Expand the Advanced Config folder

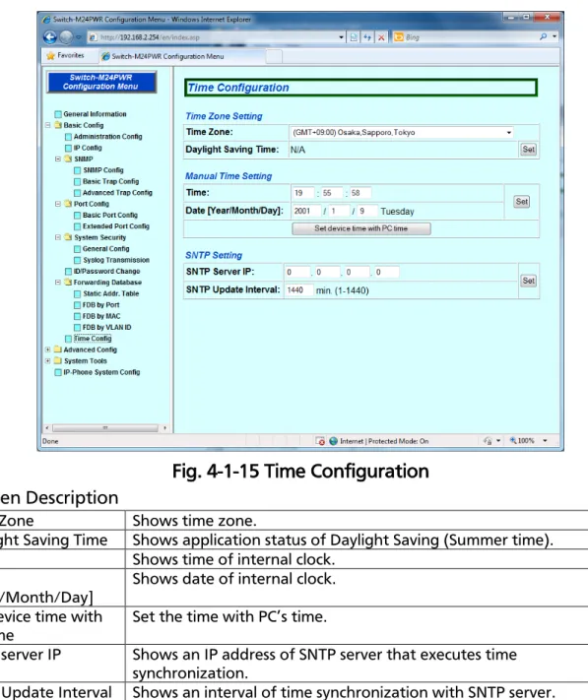(48, 350)
